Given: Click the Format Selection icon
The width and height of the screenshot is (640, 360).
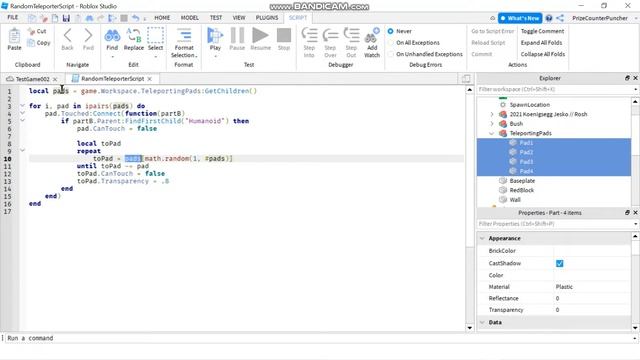Looking at the screenshot, I should 184,36.
